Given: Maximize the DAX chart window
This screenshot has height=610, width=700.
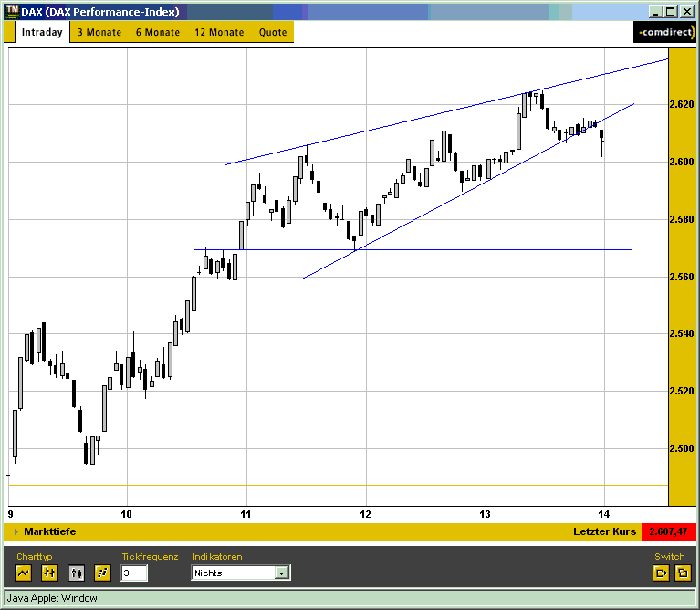Looking at the screenshot, I should [671, 12].
